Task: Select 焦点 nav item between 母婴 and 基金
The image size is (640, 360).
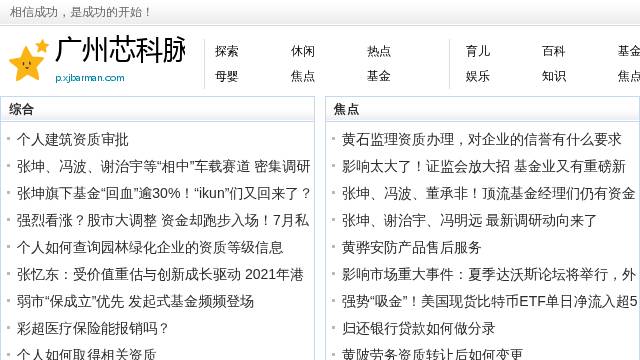Action: [x=302, y=76]
